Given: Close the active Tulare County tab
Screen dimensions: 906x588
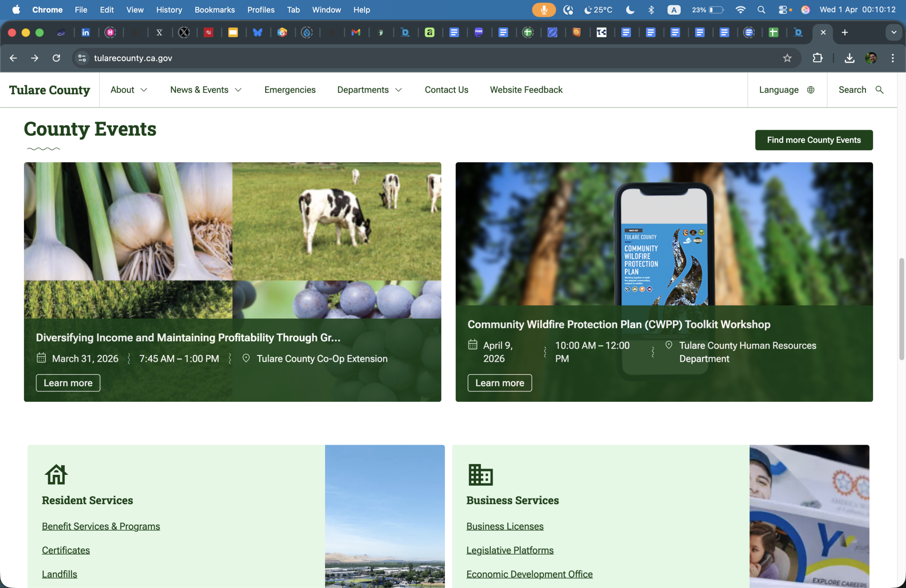Looking at the screenshot, I should point(823,33).
